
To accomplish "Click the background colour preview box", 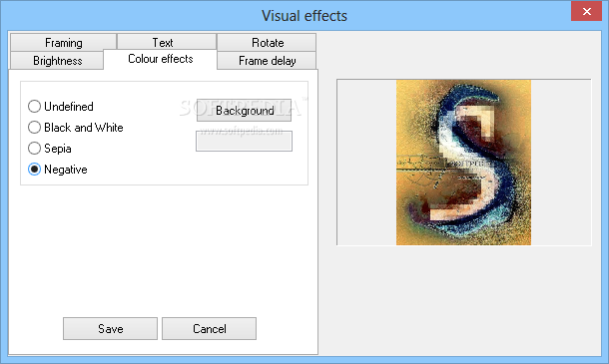I will [x=244, y=141].
